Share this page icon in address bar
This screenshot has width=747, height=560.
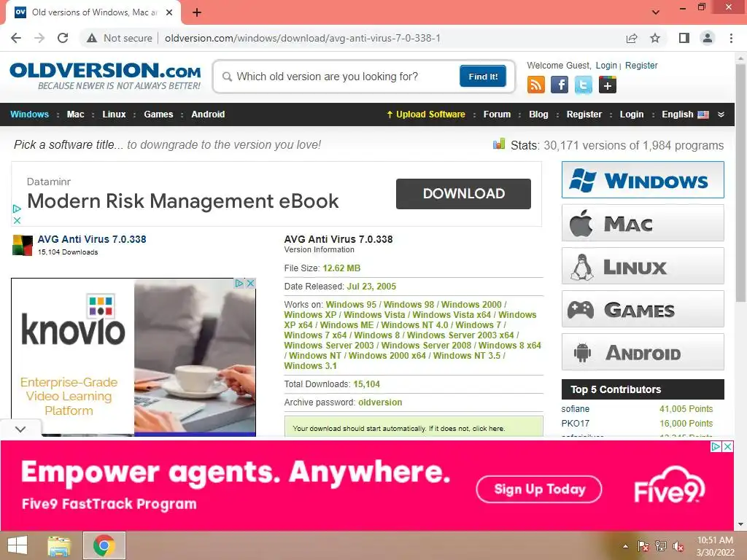click(x=632, y=38)
